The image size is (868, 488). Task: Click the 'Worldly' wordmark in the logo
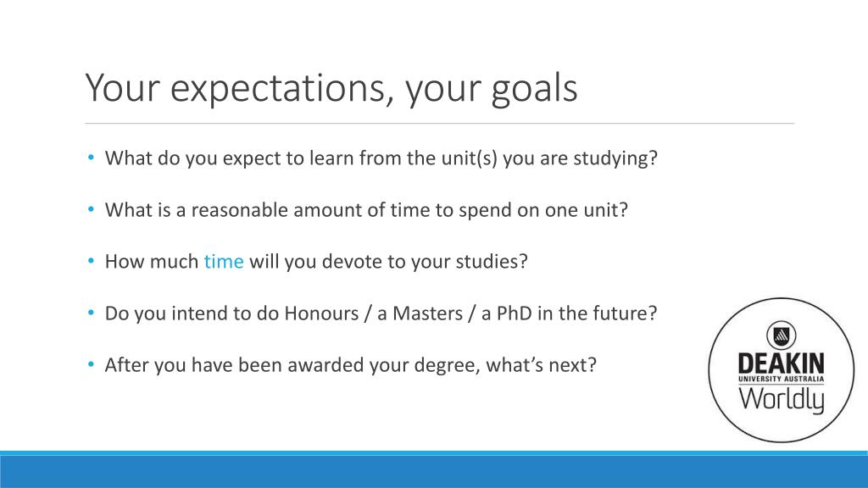click(781, 400)
